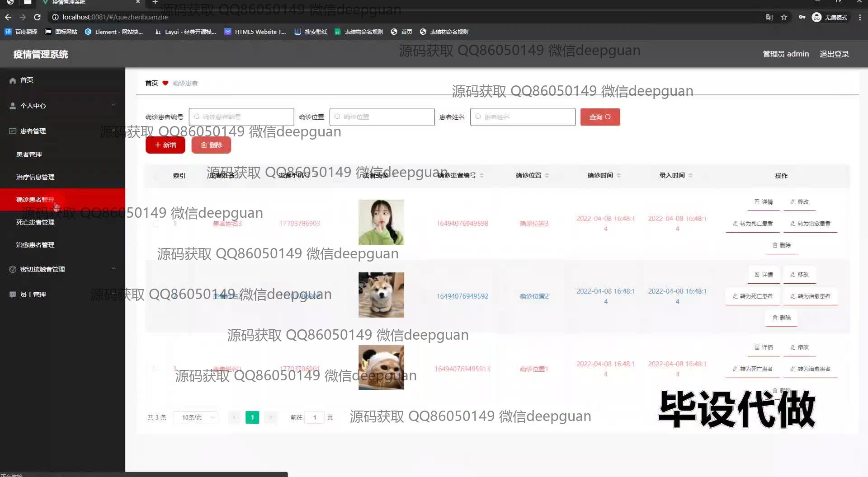Toggle the select-all checkbox in table header
The height and width of the screenshot is (477, 868).
(x=156, y=176)
